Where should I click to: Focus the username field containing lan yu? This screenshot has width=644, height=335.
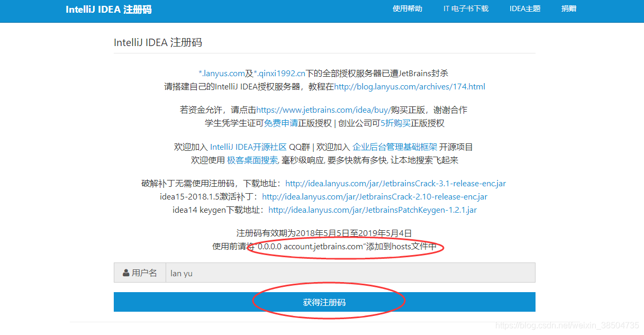click(350, 273)
